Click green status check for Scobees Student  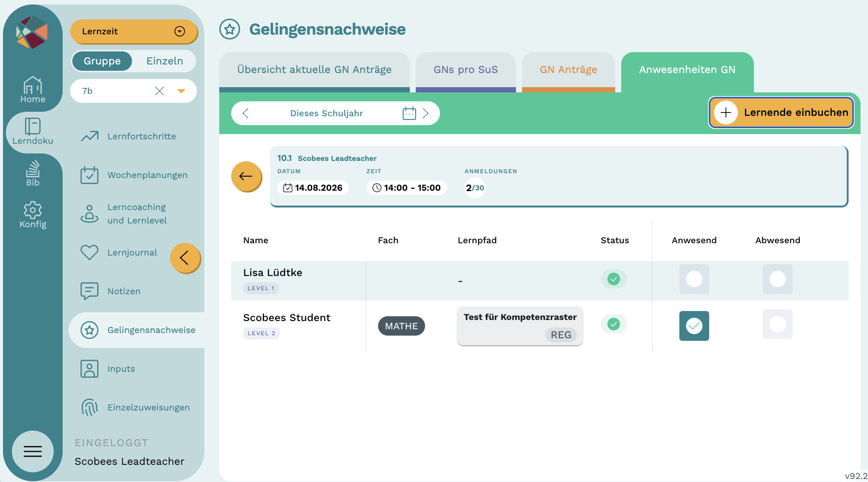[x=614, y=324]
